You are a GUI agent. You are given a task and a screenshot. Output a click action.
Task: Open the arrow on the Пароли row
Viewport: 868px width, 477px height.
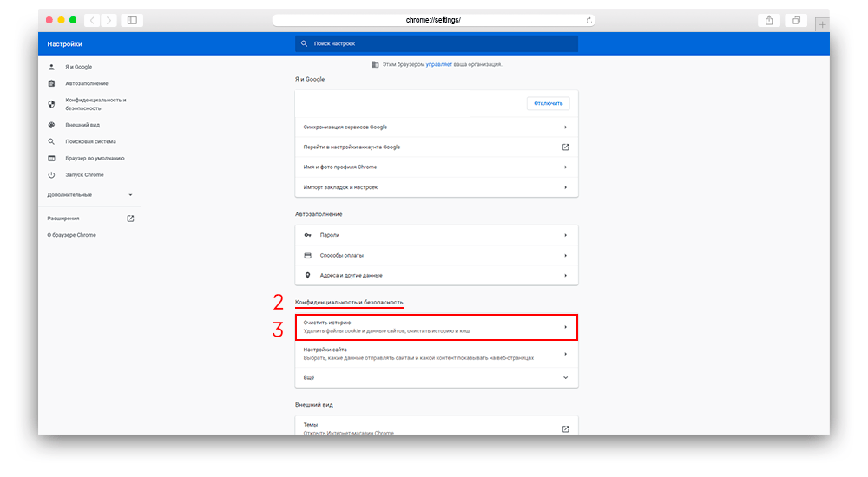pos(565,235)
